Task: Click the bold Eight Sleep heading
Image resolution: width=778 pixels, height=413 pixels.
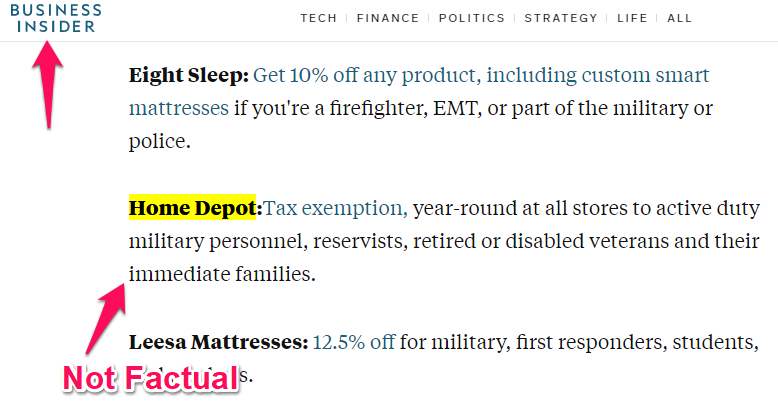Action: (x=188, y=75)
